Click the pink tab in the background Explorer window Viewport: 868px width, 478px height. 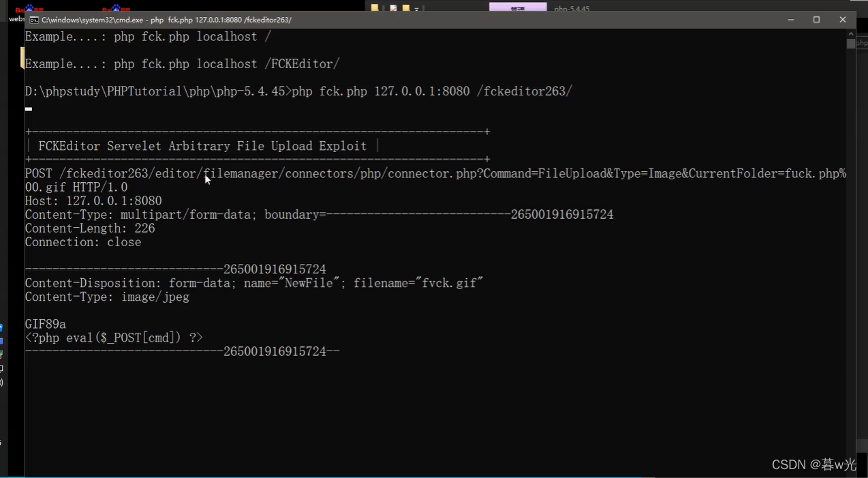pos(518,8)
